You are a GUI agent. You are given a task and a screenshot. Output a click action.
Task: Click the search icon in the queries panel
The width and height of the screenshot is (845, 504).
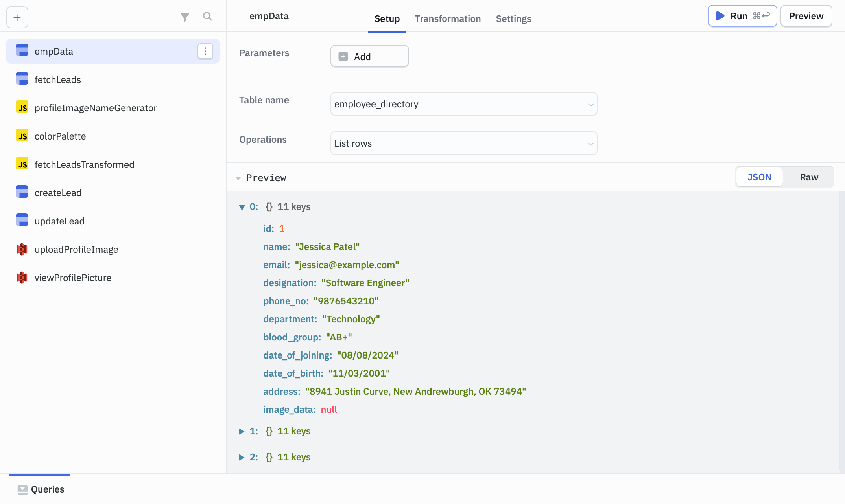click(207, 17)
